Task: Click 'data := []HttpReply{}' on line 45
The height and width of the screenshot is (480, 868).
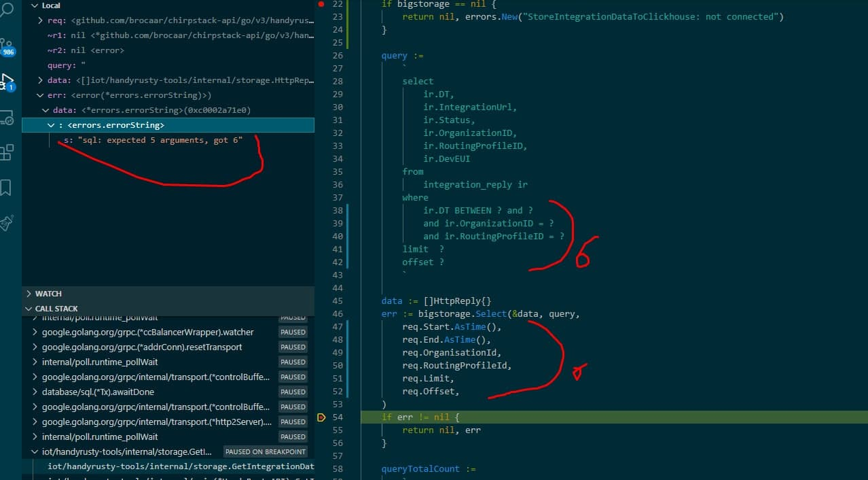Action: tap(436, 301)
